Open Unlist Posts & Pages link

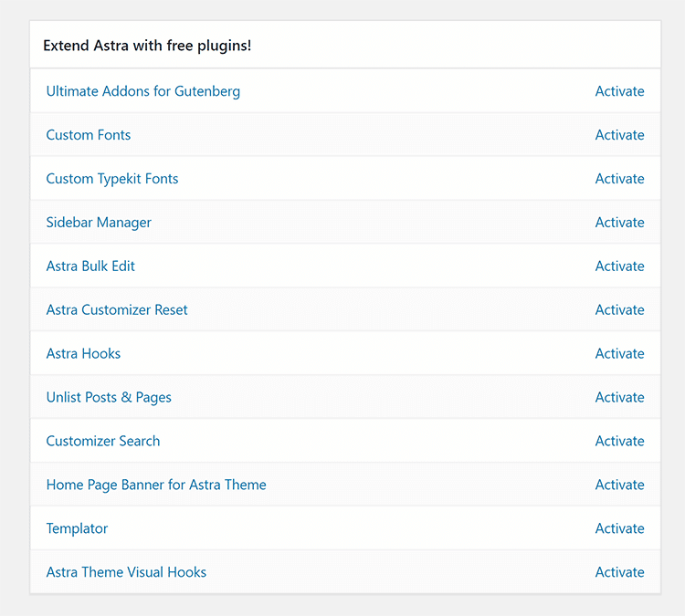click(x=109, y=398)
